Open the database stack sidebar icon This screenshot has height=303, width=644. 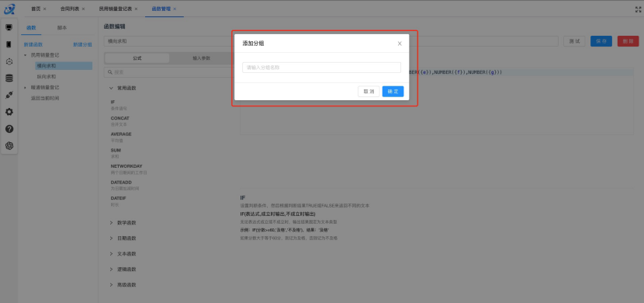point(9,78)
